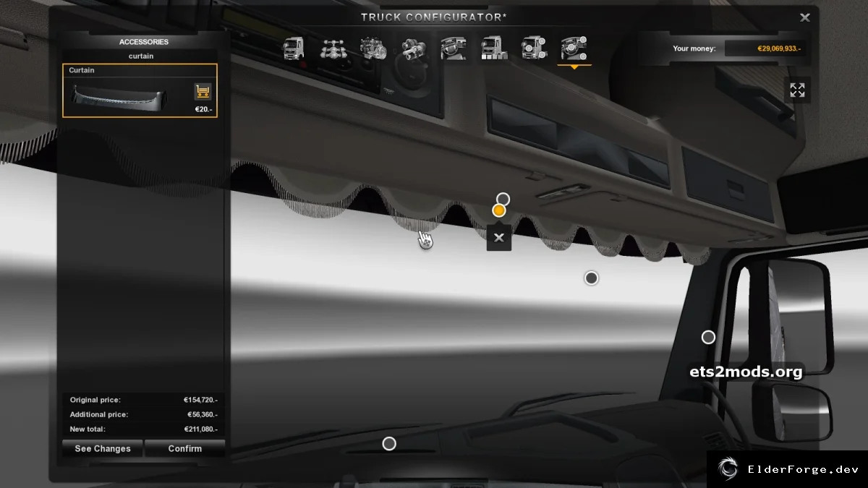Select the accessory slot near the side mirror
The image size is (868, 488).
pos(708,337)
